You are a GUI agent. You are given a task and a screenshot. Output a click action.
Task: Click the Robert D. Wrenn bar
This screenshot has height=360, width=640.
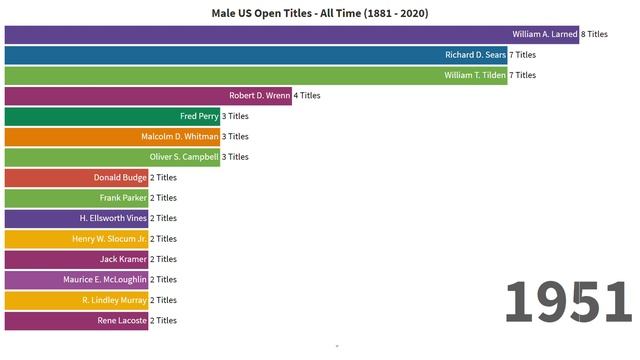(148, 96)
